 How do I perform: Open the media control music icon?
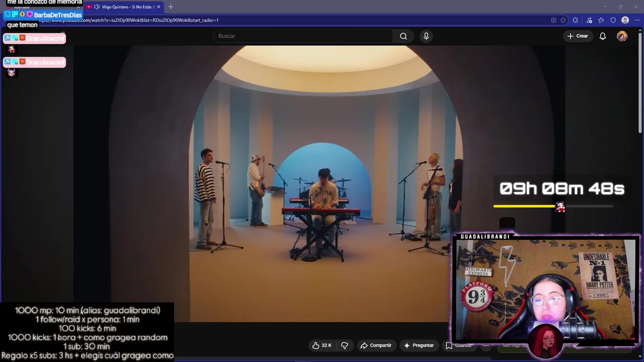[x=589, y=20]
